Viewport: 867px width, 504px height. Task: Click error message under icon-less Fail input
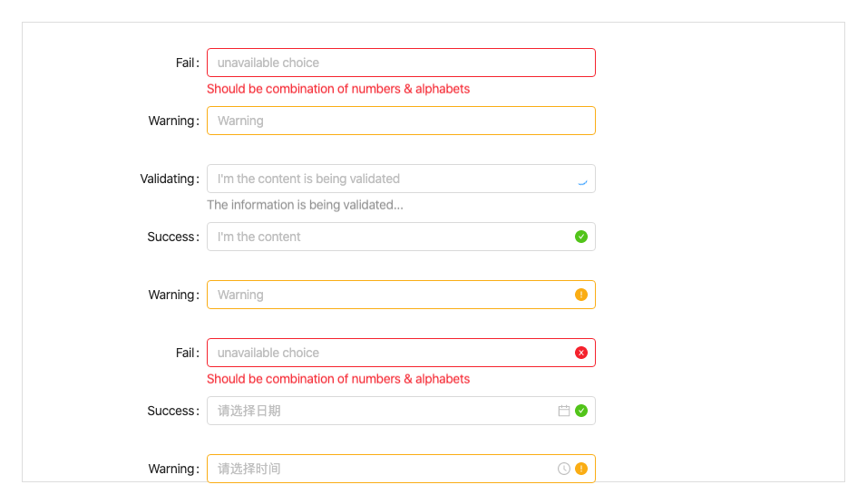[338, 89]
